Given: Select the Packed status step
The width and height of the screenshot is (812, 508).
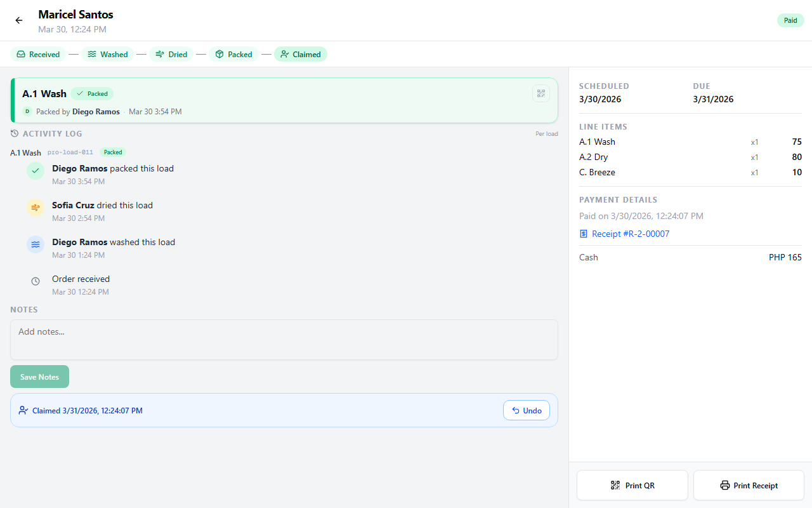Looking at the screenshot, I should click(x=233, y=55).
